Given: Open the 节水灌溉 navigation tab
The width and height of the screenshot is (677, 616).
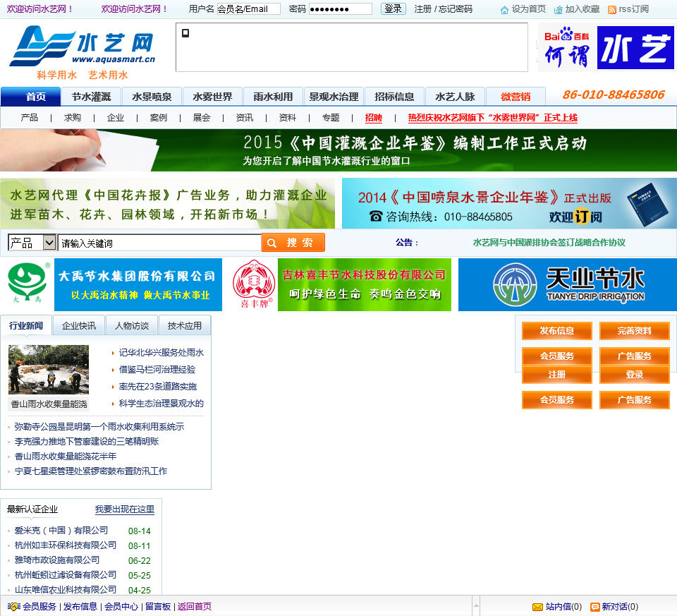Looking at the screenshot, I should pos(91,97).
